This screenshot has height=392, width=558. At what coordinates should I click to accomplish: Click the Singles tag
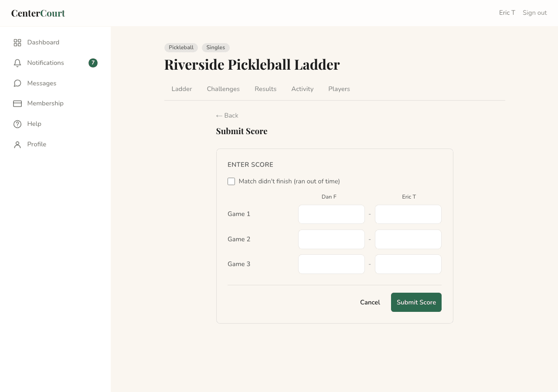(x=216, y=47)
